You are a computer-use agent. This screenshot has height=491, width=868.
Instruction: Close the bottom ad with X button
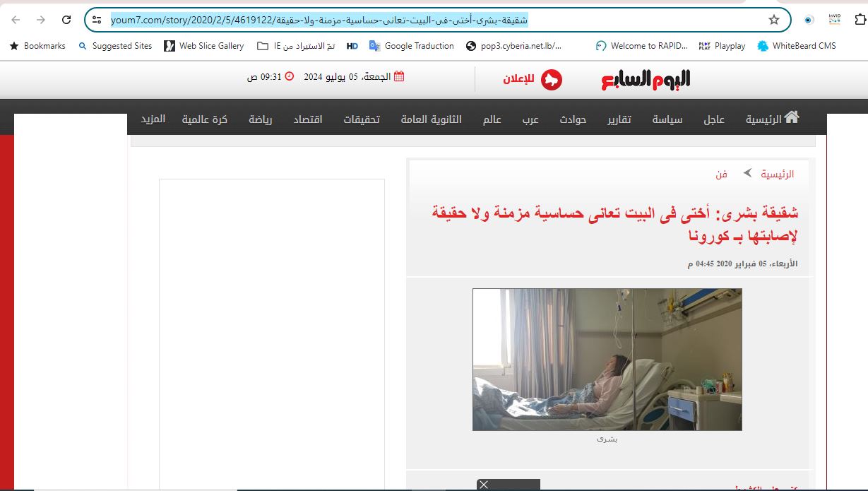point(483,485)
